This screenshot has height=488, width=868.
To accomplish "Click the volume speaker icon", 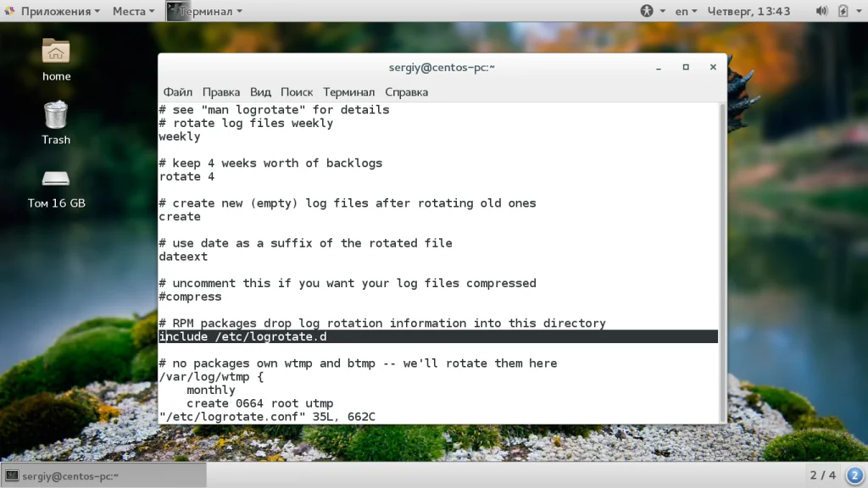I will [x=821, y=11].
